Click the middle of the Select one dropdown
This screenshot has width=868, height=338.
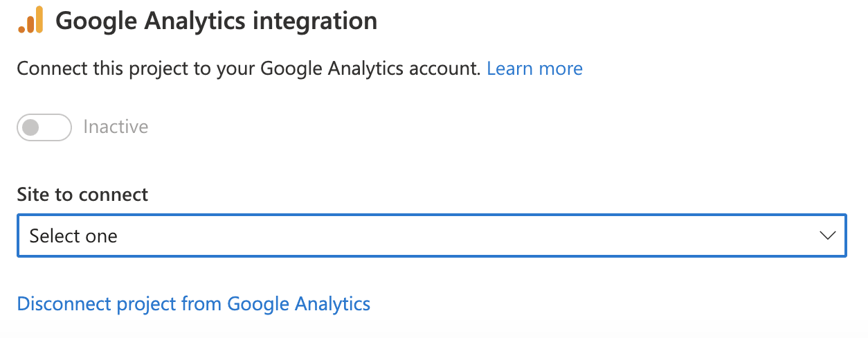click(432, 235)
